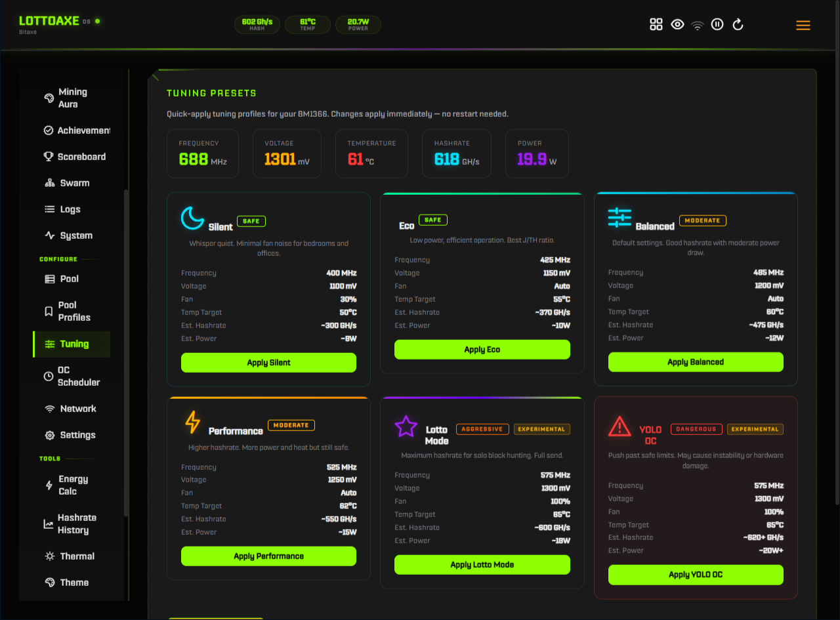Click the AGGRESSIVE badge on Lotto Mode
Screen dimensions: 840x620
[x=482, y=429]
